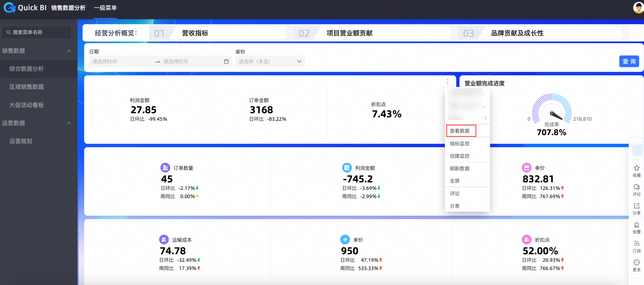Open the calendar icon in date picker
The image size is (644, 285).
(x=226, y=61)
